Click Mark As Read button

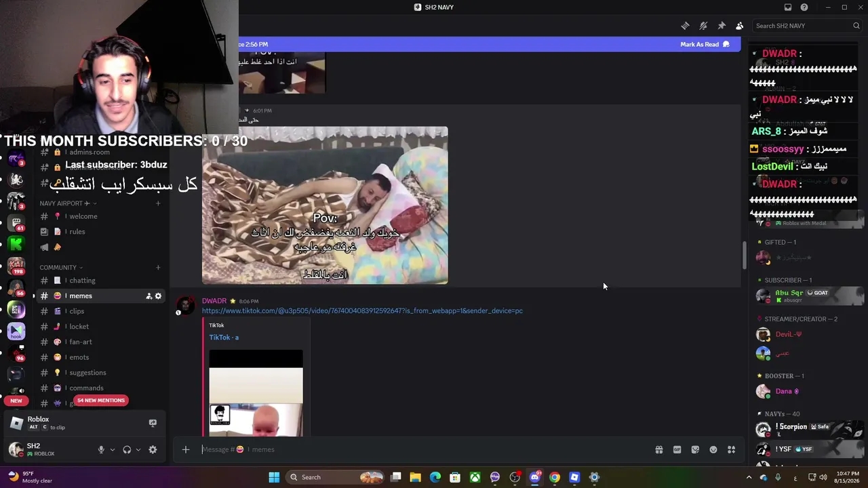705,45
